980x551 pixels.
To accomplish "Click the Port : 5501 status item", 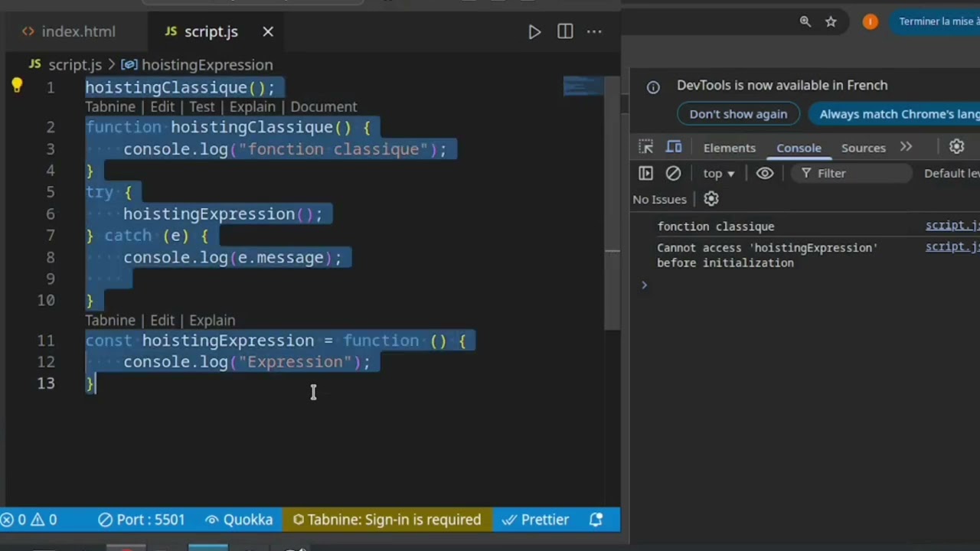I will [x=142, y=520].
